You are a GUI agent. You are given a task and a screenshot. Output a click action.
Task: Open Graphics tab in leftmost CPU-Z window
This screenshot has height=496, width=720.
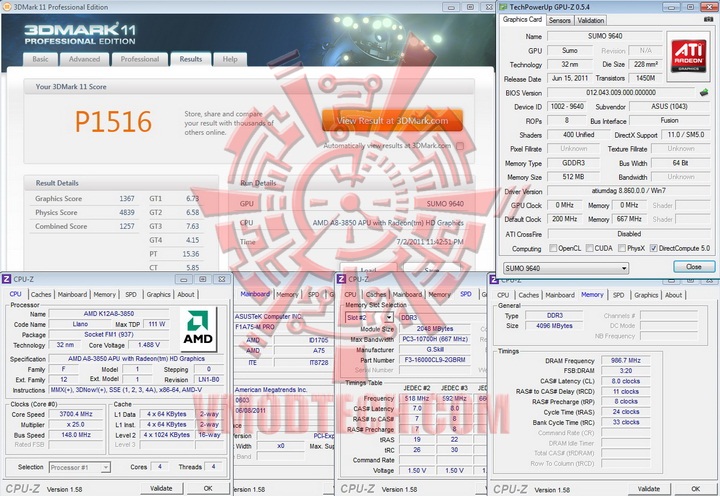click(x=158, y=294)
